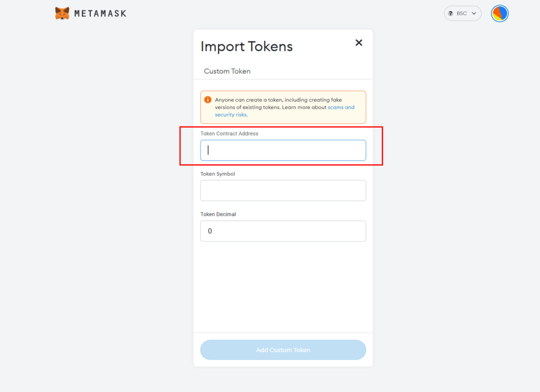Click the question mark network icon
540x392 pixels.
[450, 13]
